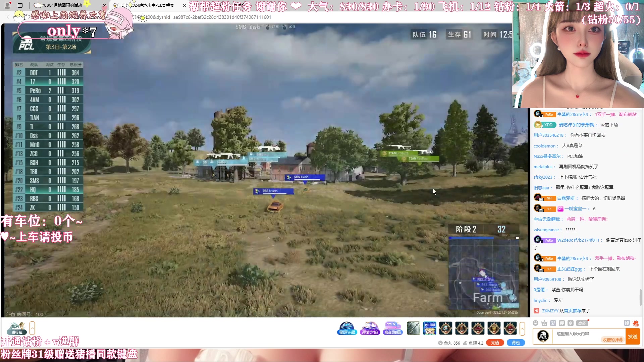The image size is (644, 362).
Task: Open the 高能弹幕 gift icon
Action: click(x=392, y=328)
